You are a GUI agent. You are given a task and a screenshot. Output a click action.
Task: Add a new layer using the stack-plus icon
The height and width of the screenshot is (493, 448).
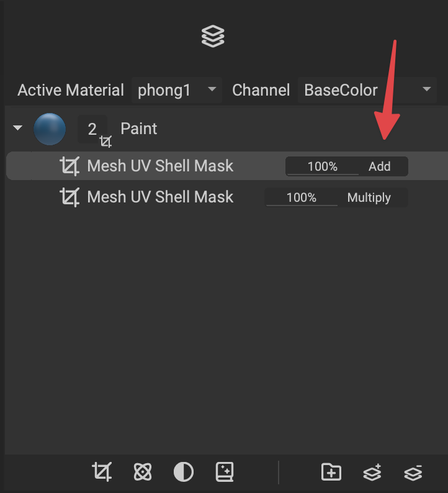pos(372,473)
